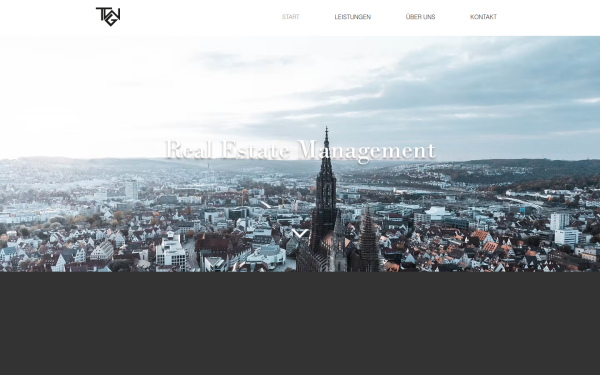Go to the LEISTUNGEN page
The height and width of the screenshot is (375, 600).
coord(352,17)
